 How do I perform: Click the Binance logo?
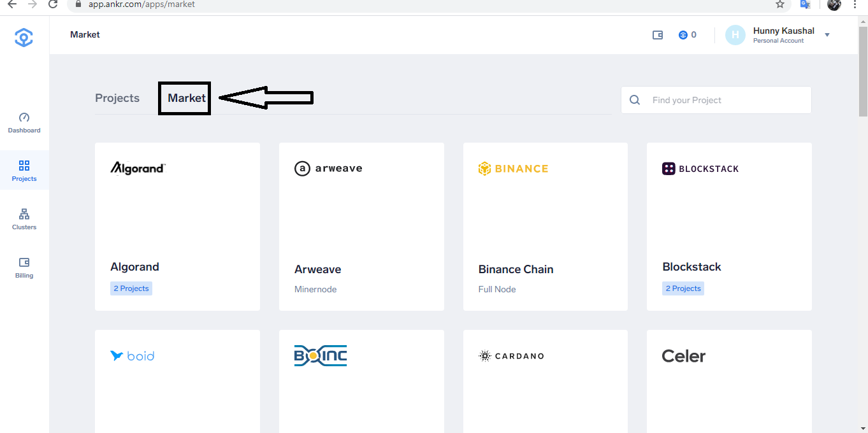point(513,169)
